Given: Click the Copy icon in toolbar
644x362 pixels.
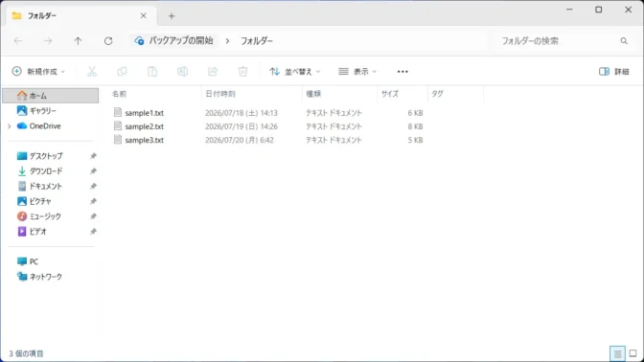Looking at the screenshot, I should point(122,72).
